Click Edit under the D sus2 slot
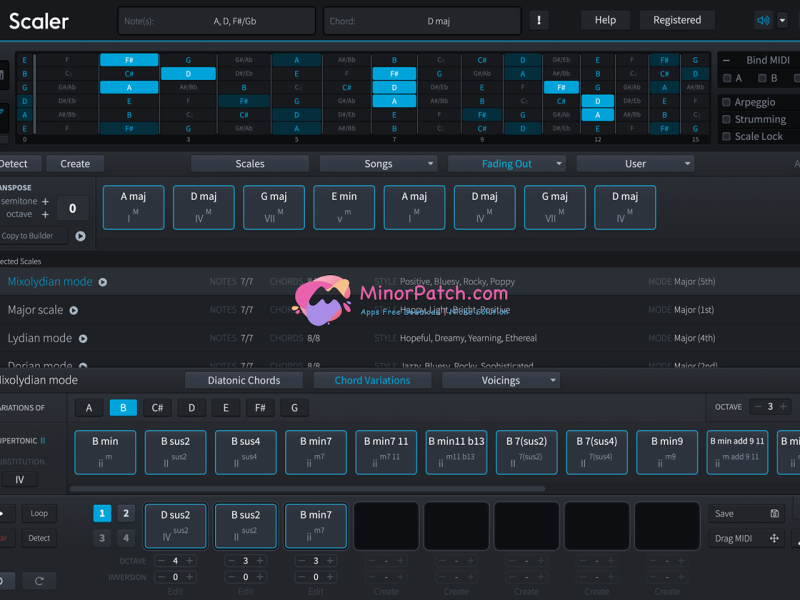The height and width of the screenshot is (600, 800). coord(176,592)
